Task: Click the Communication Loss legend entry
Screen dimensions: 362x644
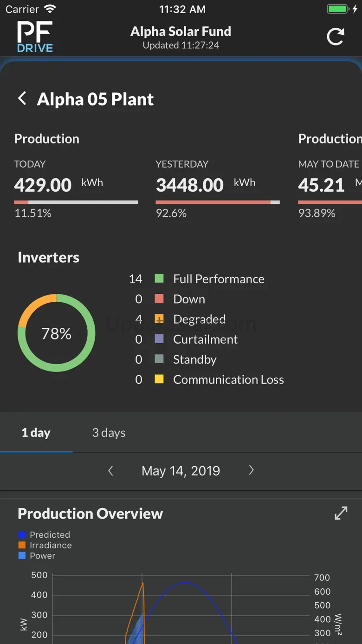Action: click(228, 380)
